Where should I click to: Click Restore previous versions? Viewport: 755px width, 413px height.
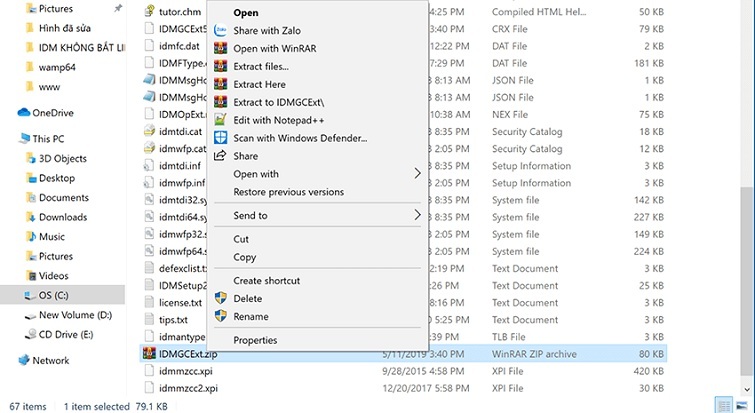click(288, 192)
